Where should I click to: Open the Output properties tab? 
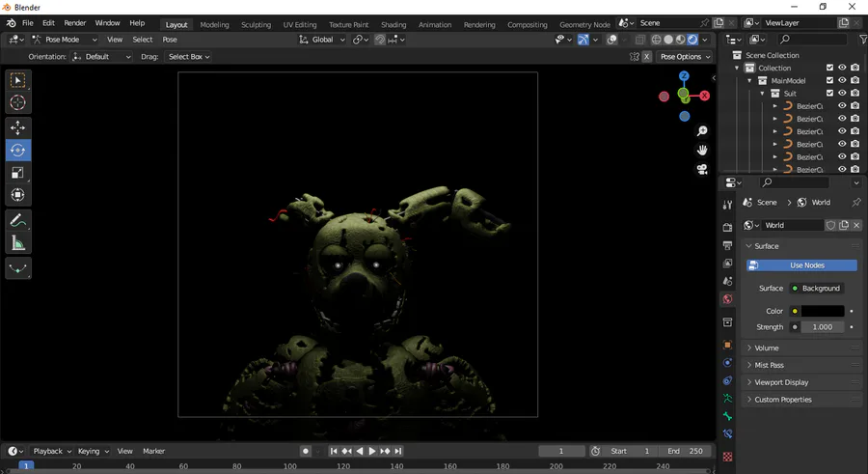pos(727,245)
